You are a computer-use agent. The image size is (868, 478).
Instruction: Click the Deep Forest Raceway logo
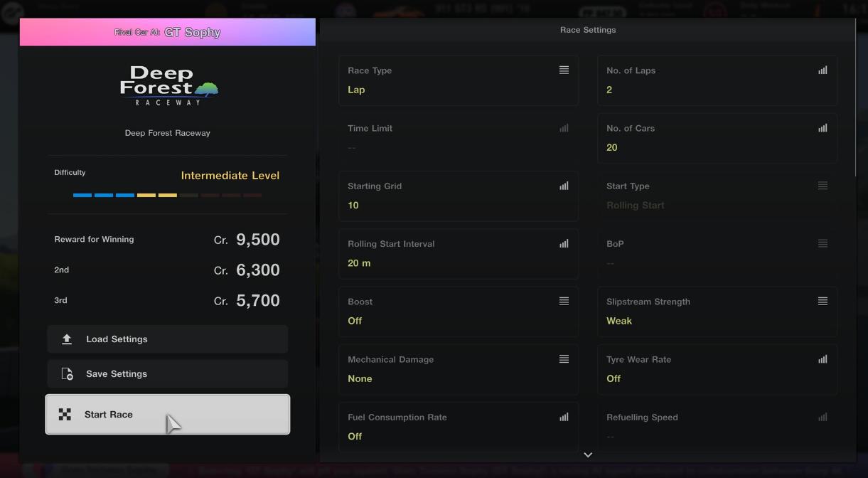pyautogui.click(x=168, y=86)
